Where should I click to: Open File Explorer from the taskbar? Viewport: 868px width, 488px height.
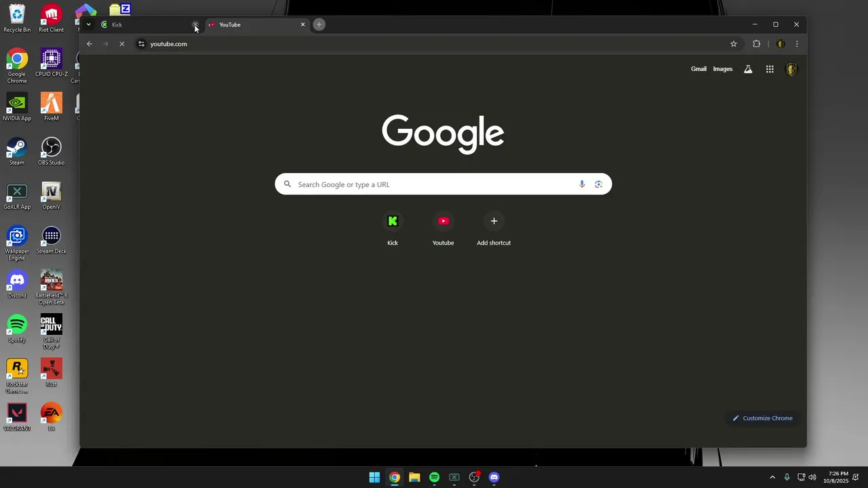pos(414,477)
